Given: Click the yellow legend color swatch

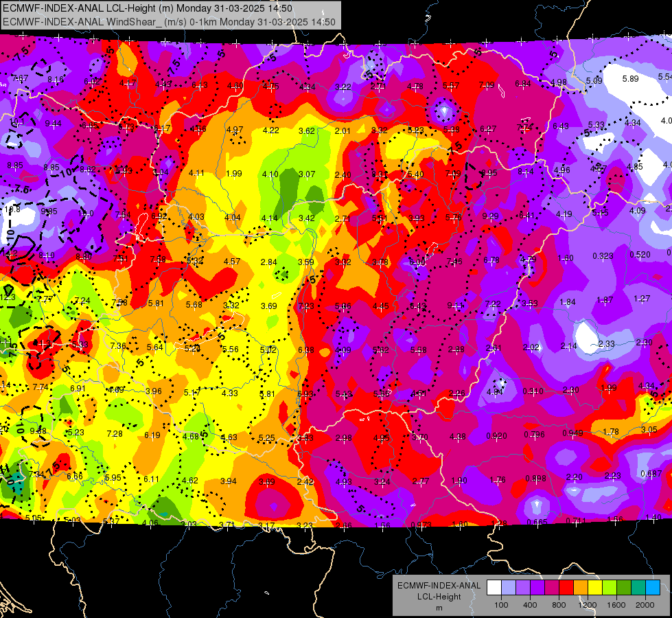Looking at the screenshot, I should tap(595, 588).
